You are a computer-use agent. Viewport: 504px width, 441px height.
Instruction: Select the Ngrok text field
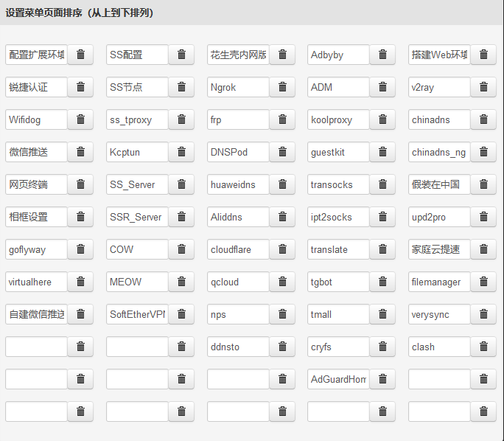(238, 87)
